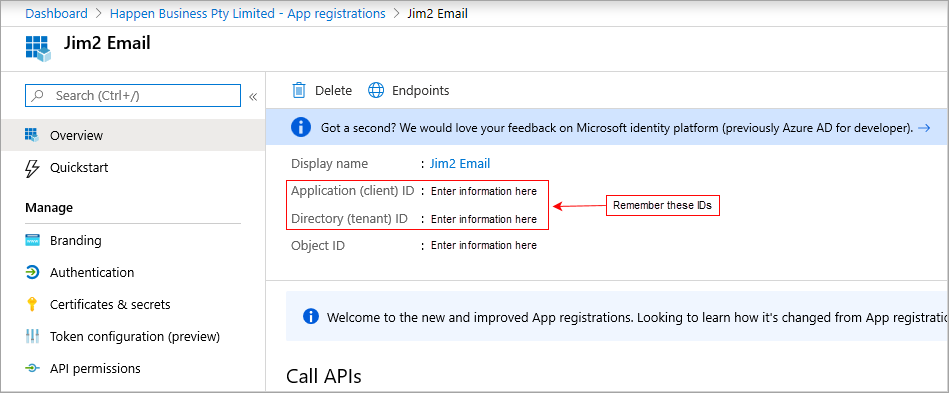Click the Jim2 Email breadcrumb text
This screenshot has height=393, width=949.
point(438,13)
